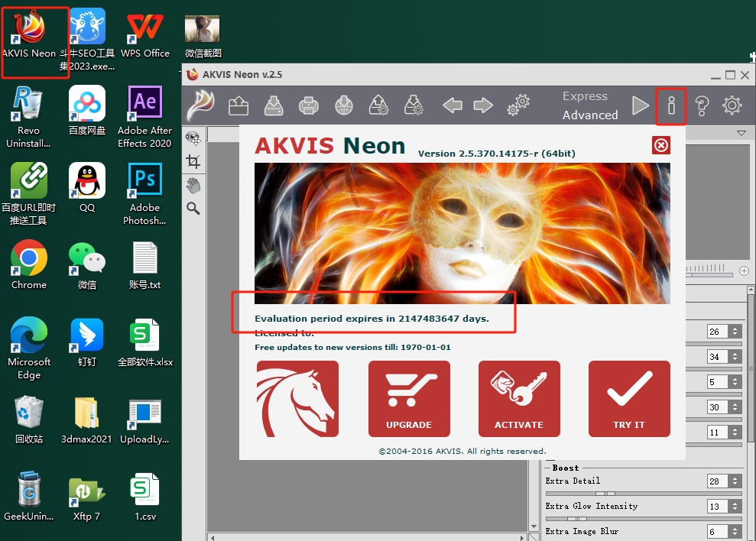Viewport: 756px width, 541px height.
Task: Collapse the navigator panel triangle
Action: tap(741, 133)
